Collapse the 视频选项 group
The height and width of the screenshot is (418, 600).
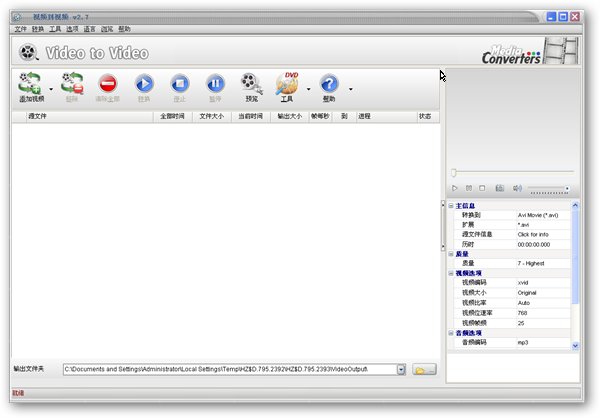click(451, 273)
